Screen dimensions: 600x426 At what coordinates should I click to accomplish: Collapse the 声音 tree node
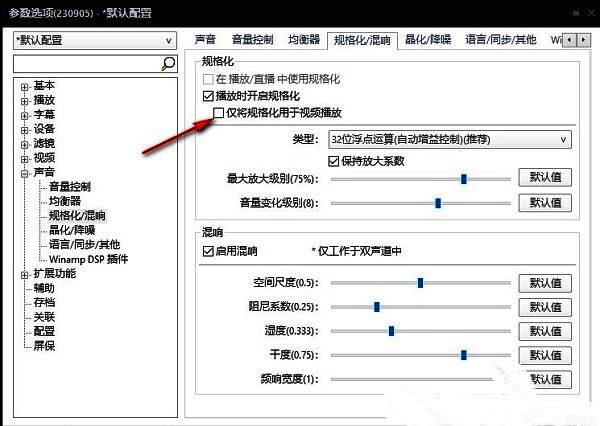tap(24, 174)
